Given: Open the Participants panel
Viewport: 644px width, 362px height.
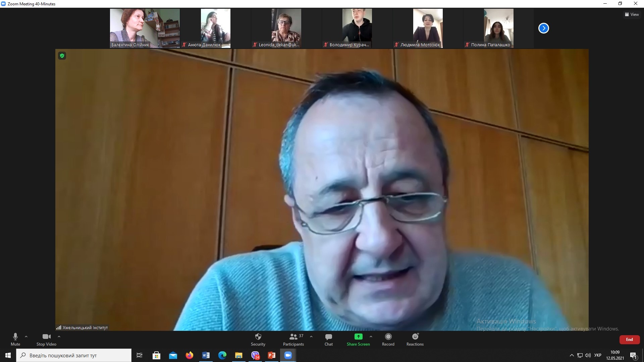Looking at the screenshot, I should coord(293,339).
